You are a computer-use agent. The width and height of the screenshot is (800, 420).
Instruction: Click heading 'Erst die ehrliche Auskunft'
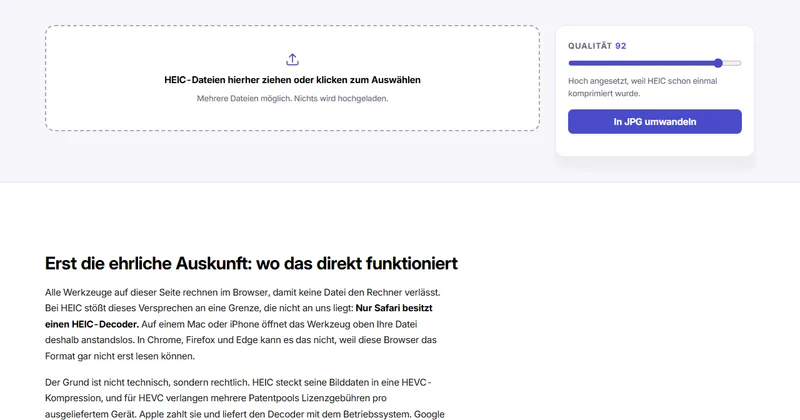(251, 263)
